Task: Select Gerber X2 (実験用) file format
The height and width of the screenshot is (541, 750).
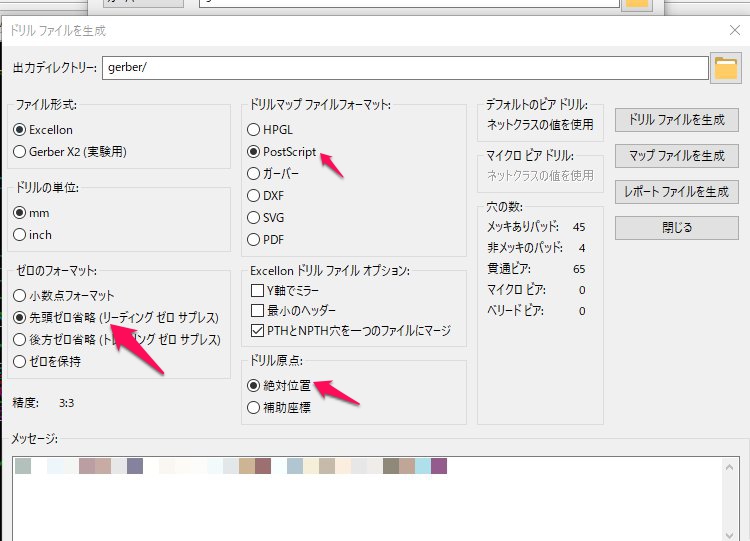Action: (20, 151)
